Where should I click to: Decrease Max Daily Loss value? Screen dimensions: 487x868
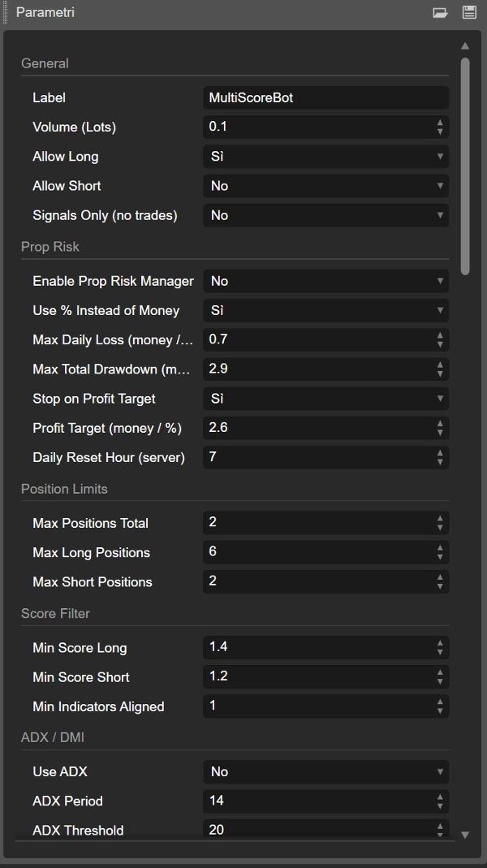click(441, 343)
